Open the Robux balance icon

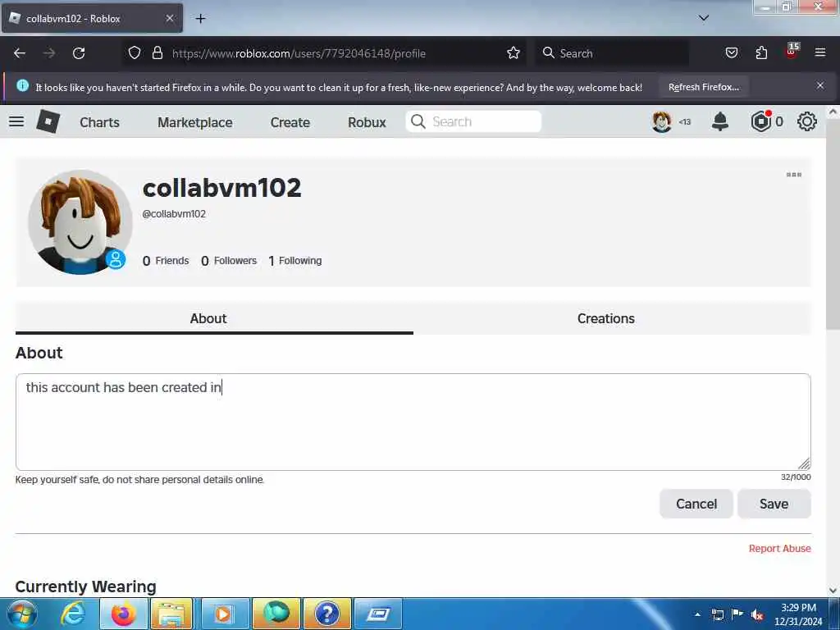pyautogui.click(x=761, y=121)
